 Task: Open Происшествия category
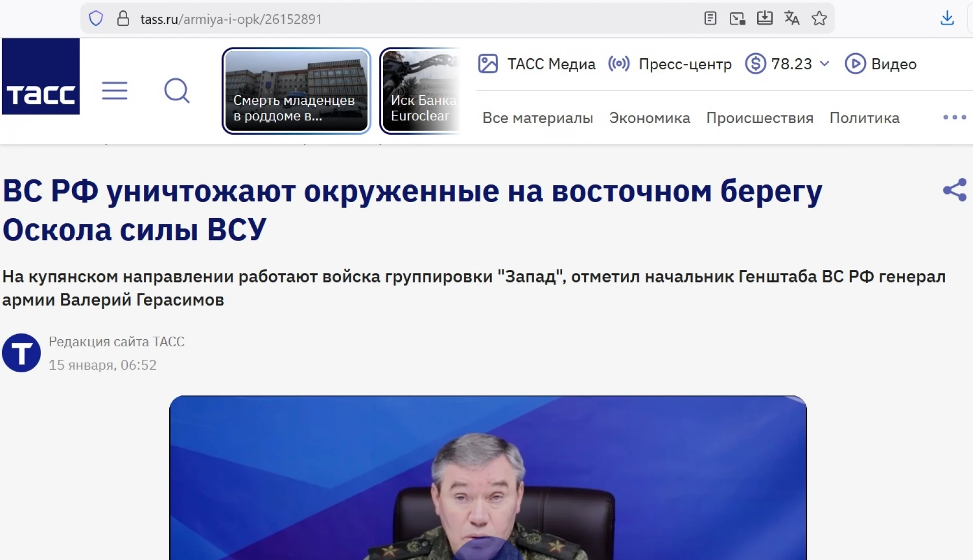tap(760, 118)
